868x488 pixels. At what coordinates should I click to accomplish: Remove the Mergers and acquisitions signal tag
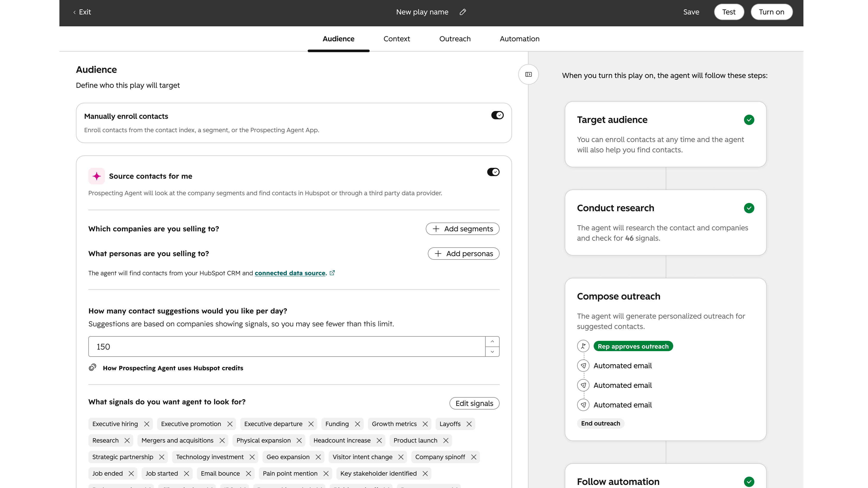tap(222, 440)
